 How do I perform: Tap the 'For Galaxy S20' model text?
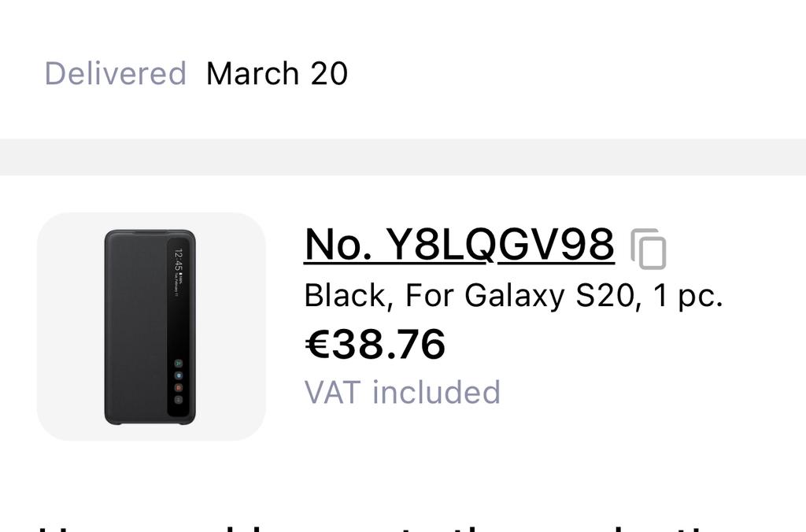(519, 296)
